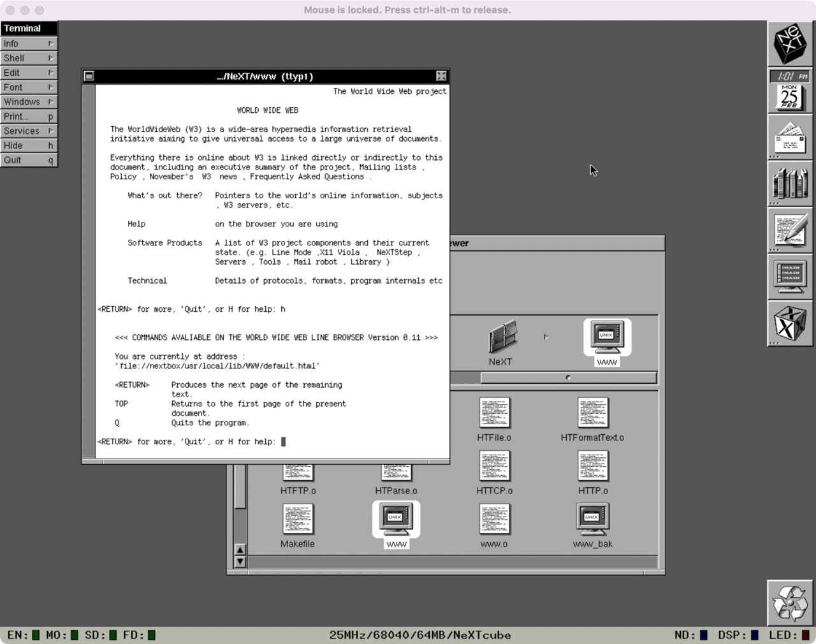Select the HTFTP.o file icon

[x=298, y=472]
